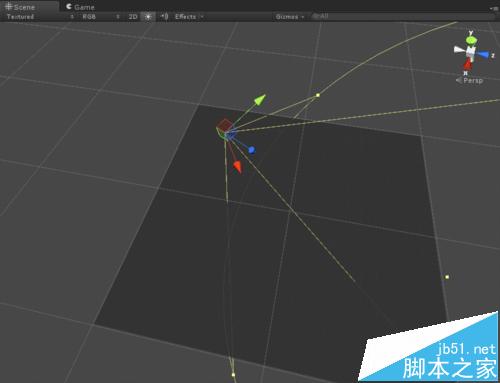Toggle the 2D view mode button
Image resolution: width=500 pixels, height=383 pixels.
[133, 16]
